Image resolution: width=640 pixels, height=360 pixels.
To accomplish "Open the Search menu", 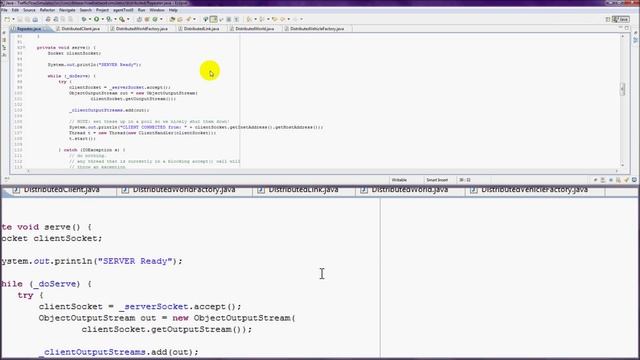I will point(85,10).
